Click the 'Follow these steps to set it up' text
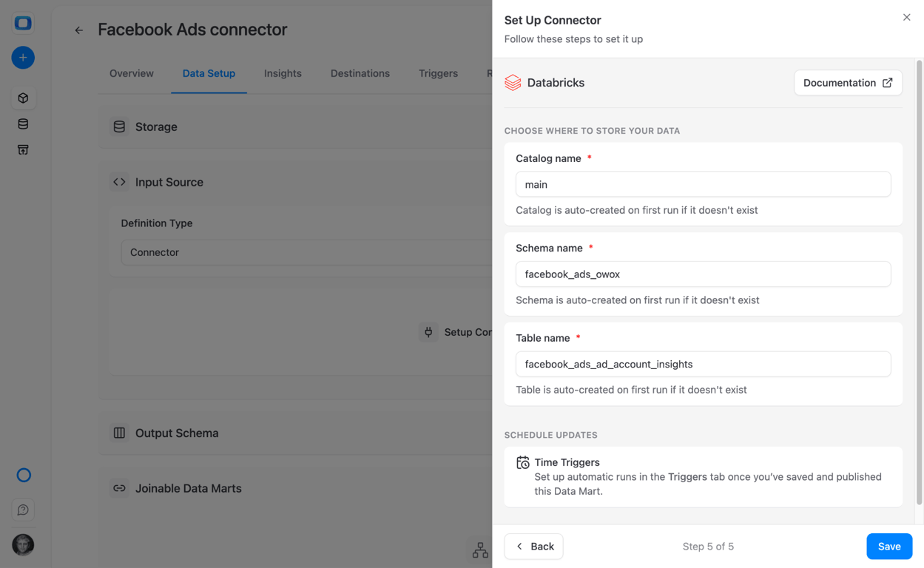Image resolution: width=924 pixels, height=568 pixels. (x=573, y=39)
